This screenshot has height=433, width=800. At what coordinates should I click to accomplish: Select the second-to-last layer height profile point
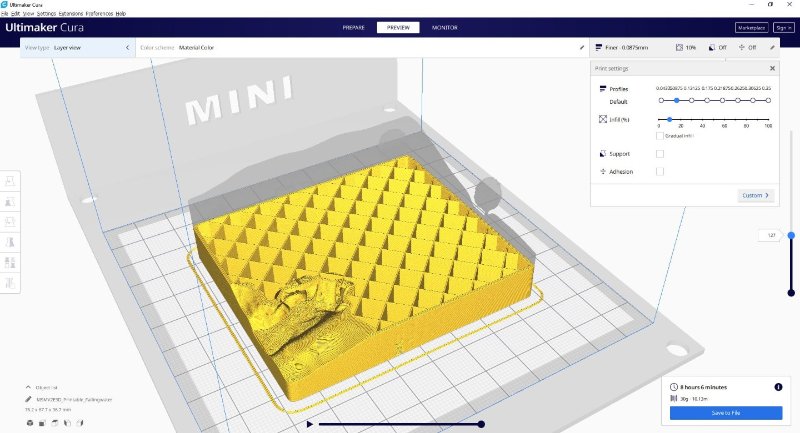pos(753,100)
